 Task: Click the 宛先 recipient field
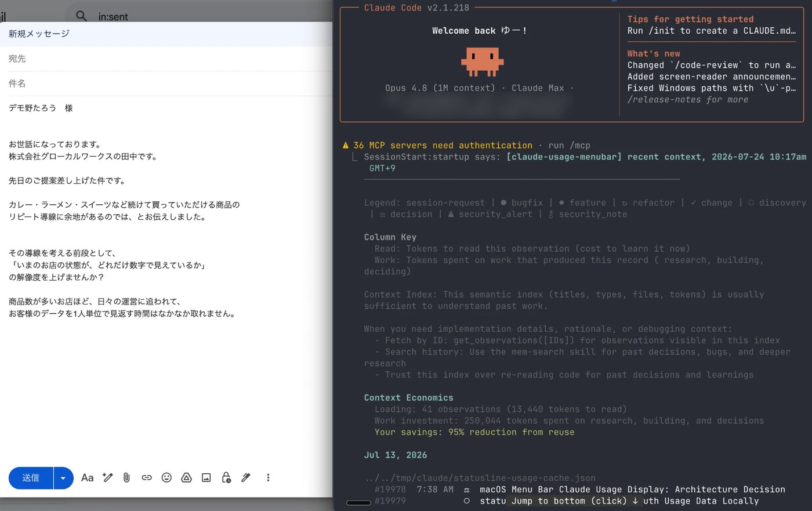pos(166,59)
